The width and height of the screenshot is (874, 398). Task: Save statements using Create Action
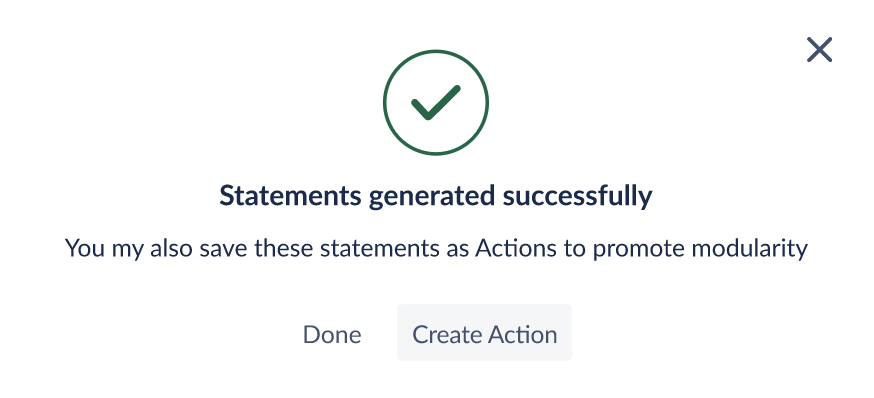point(484,333)
